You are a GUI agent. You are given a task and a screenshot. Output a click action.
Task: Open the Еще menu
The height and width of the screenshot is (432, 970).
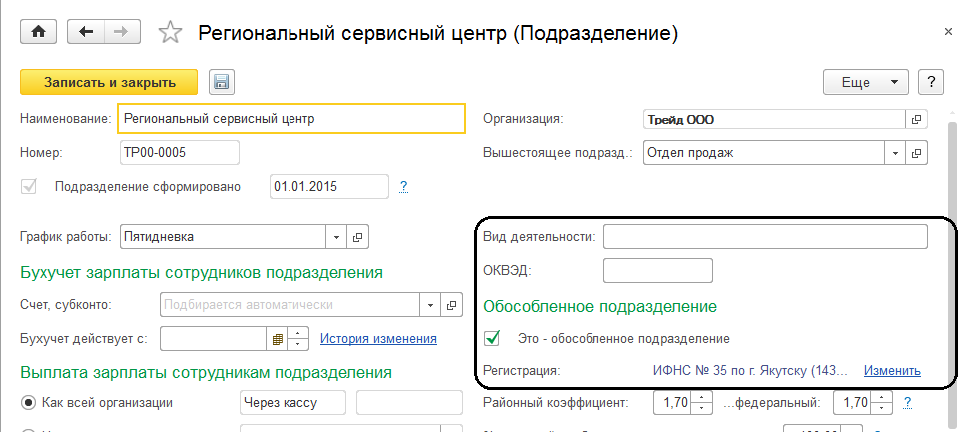pos(864,82)
